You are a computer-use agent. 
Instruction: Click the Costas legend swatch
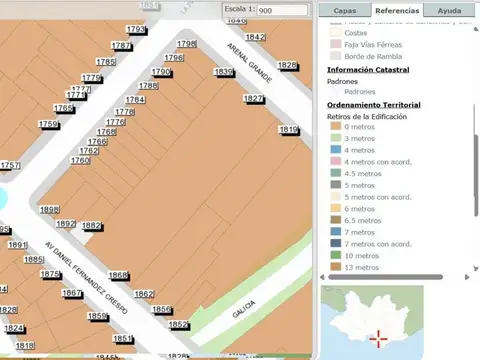336,33
